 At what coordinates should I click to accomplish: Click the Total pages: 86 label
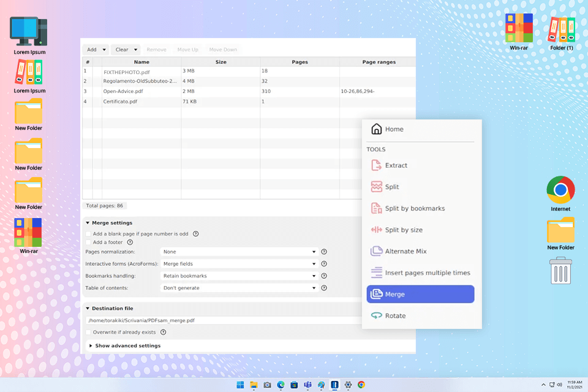click(x=104, y=206)
